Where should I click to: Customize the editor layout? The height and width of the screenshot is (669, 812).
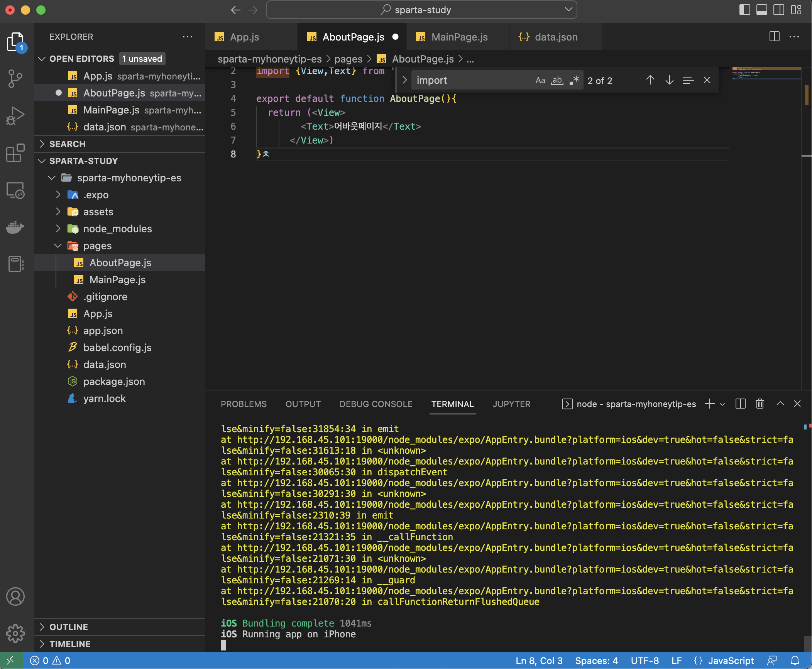(796, 10)
